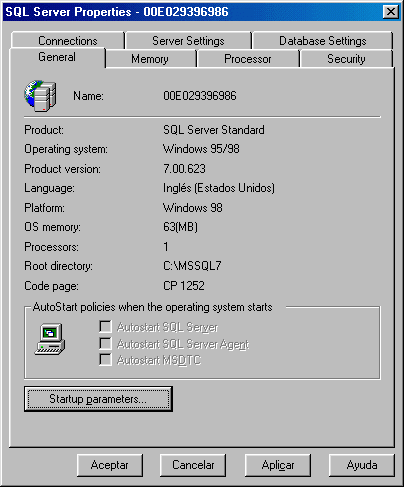
Task: Toggle the Autostart SQL Server Agent checkbox
Action: click(x=105, y=343)
